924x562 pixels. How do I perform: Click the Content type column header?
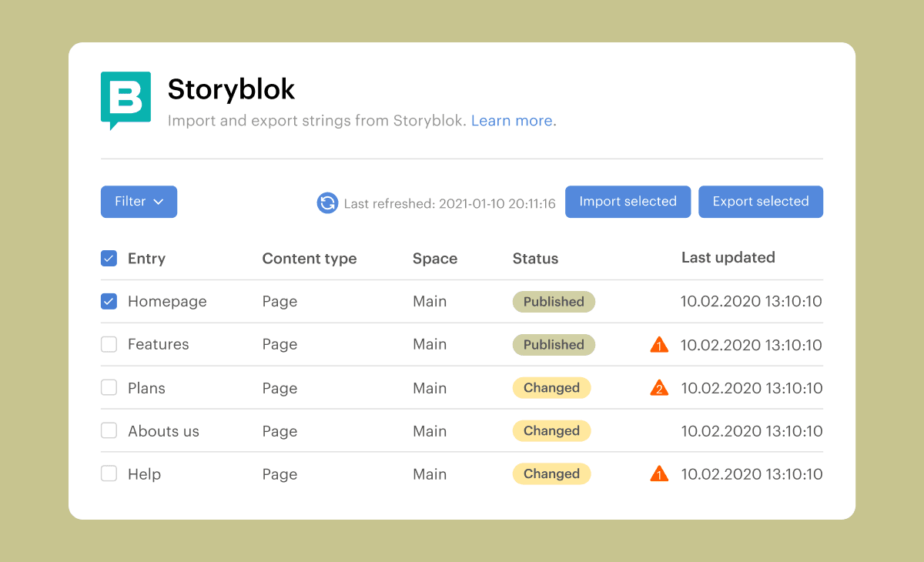pyautogui.click(x=309, y=259)
